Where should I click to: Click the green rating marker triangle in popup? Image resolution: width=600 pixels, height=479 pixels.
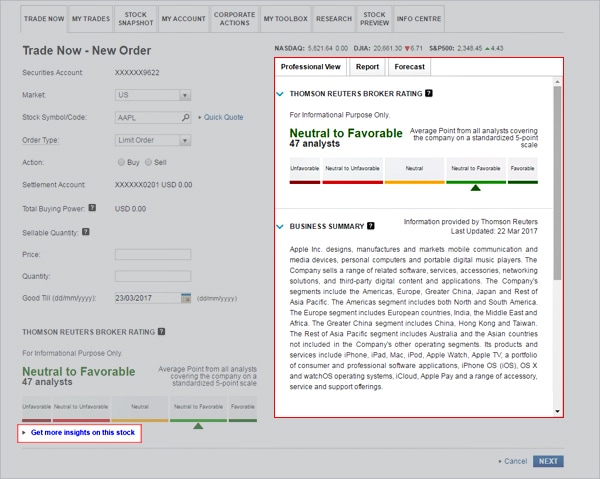476,187
